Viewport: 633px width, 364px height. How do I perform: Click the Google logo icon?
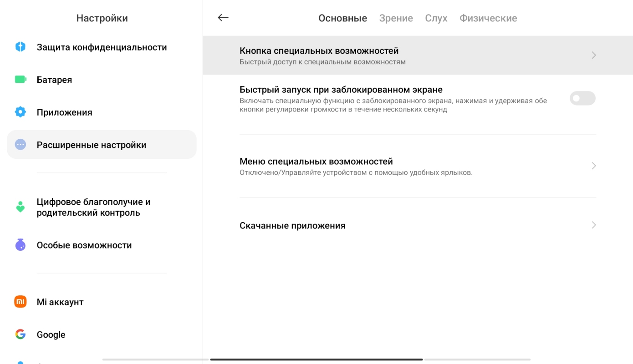tap(20, 334)
